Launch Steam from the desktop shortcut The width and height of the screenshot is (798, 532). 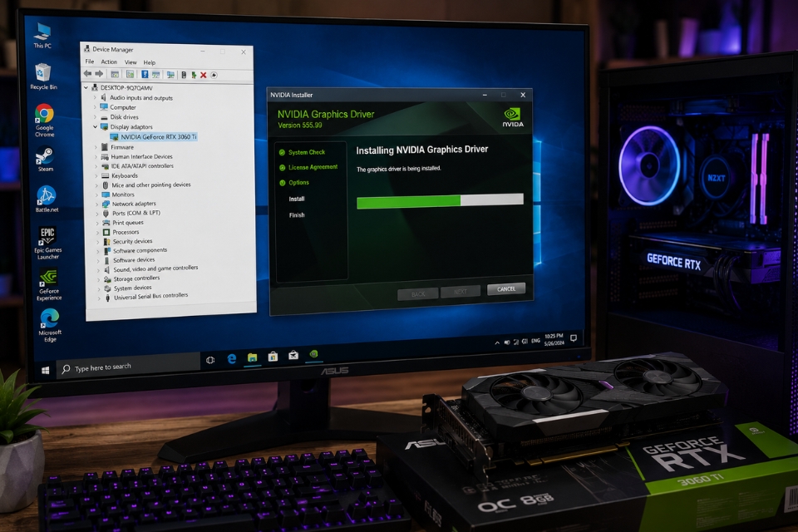tap(45, 159)
